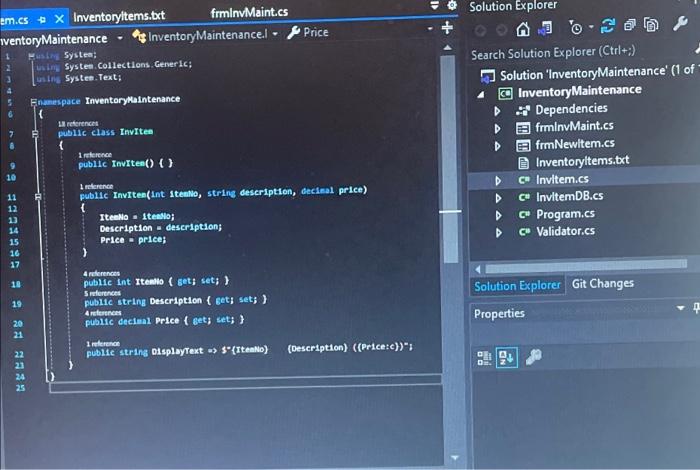Collapse the InvItem constructor code block
700x470 pixels.
(38, 196)
